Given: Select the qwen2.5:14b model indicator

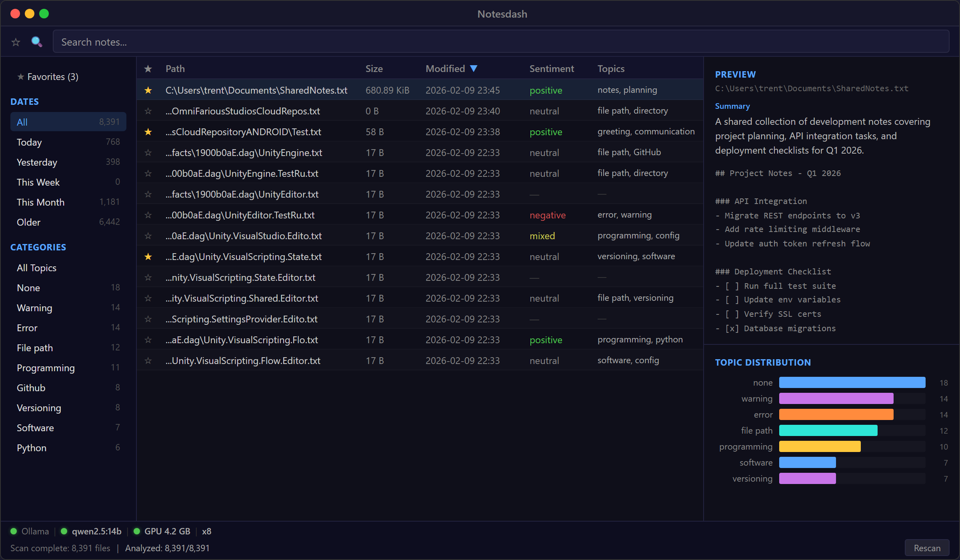Looking at the screenshot, I should click(x=96, y=531).
